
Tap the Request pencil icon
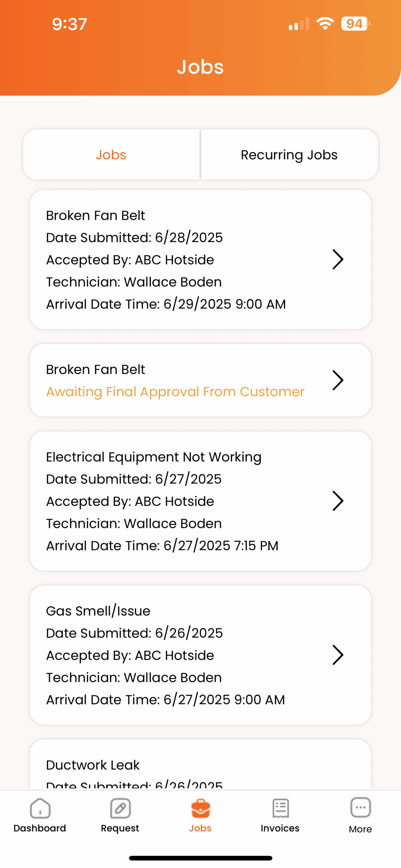(120, 808)
